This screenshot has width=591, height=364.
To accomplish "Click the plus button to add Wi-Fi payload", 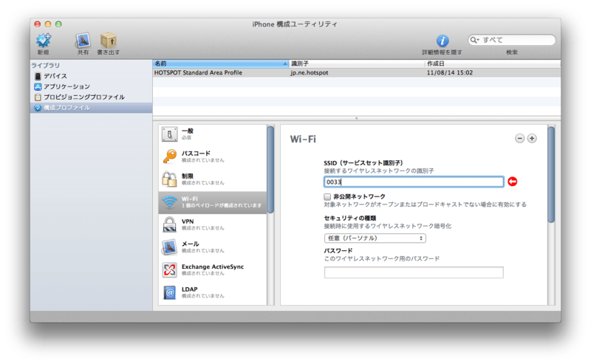I will (532, 138).
